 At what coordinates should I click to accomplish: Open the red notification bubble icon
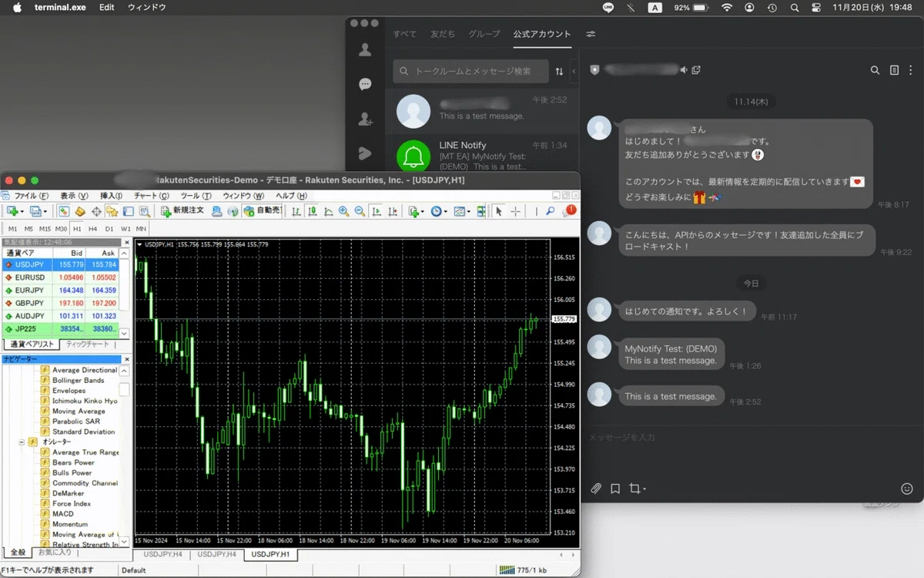coord(570,210)
